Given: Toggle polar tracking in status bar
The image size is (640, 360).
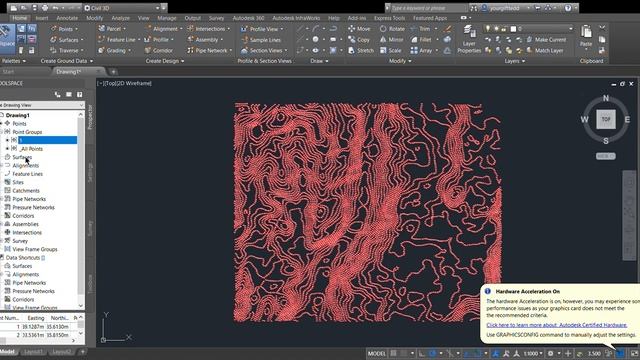Looking at the screenshot, I should (433, 353).
